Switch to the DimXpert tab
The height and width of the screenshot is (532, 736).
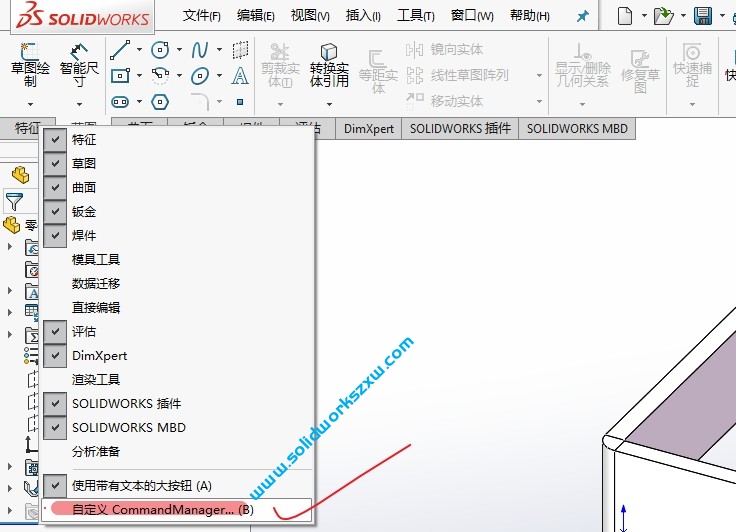pos(368,129)
